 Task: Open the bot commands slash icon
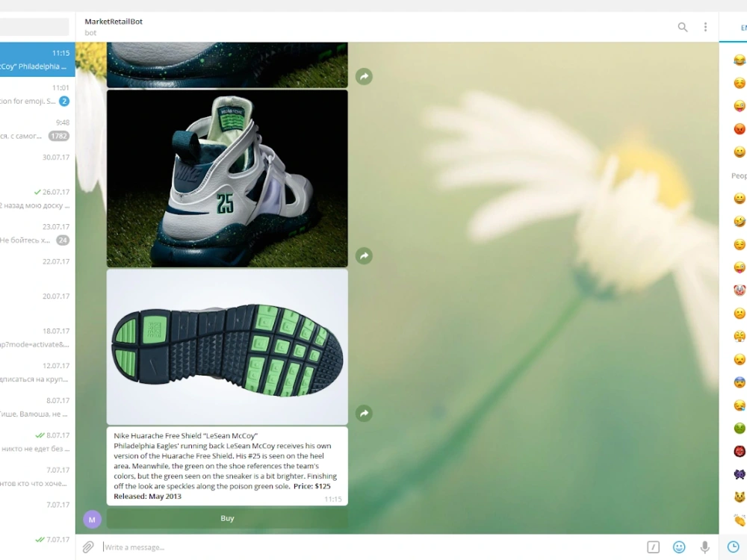[653, 547]
